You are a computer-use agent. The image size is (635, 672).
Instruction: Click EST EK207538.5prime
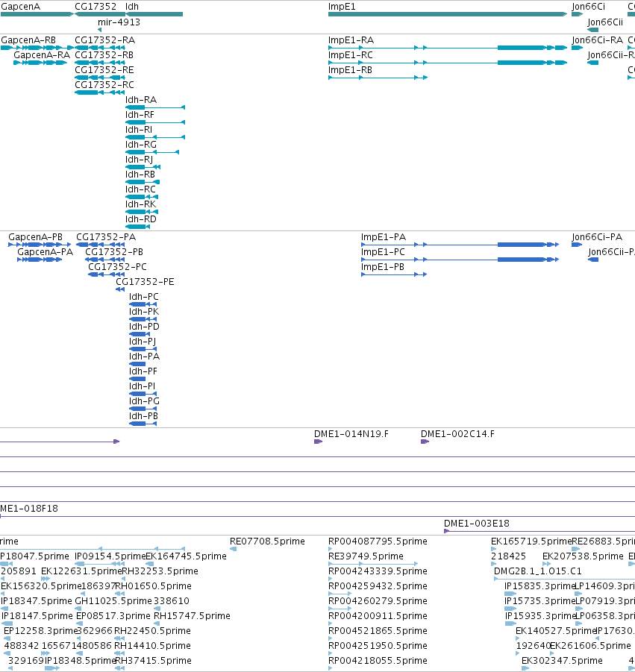pos(547,564)
